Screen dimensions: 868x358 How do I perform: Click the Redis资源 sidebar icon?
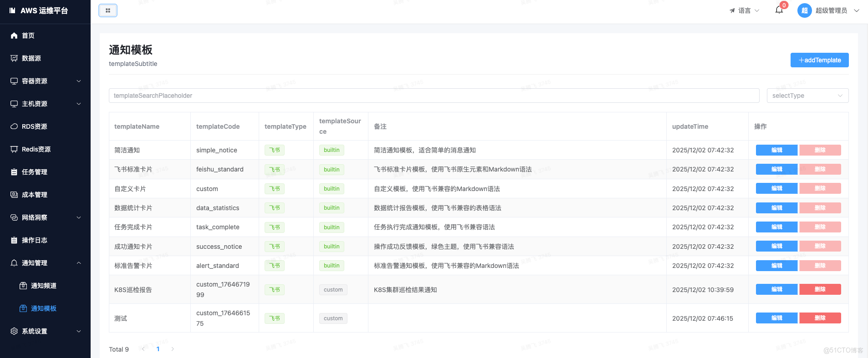[x=14, y=149]
